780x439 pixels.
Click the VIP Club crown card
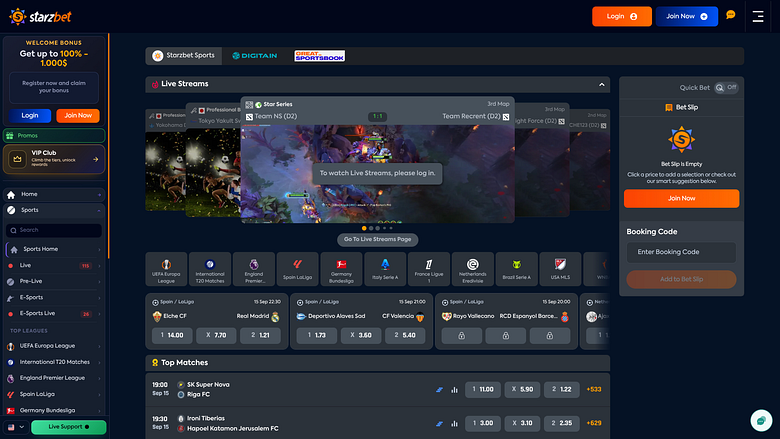(x=54, y=159)
